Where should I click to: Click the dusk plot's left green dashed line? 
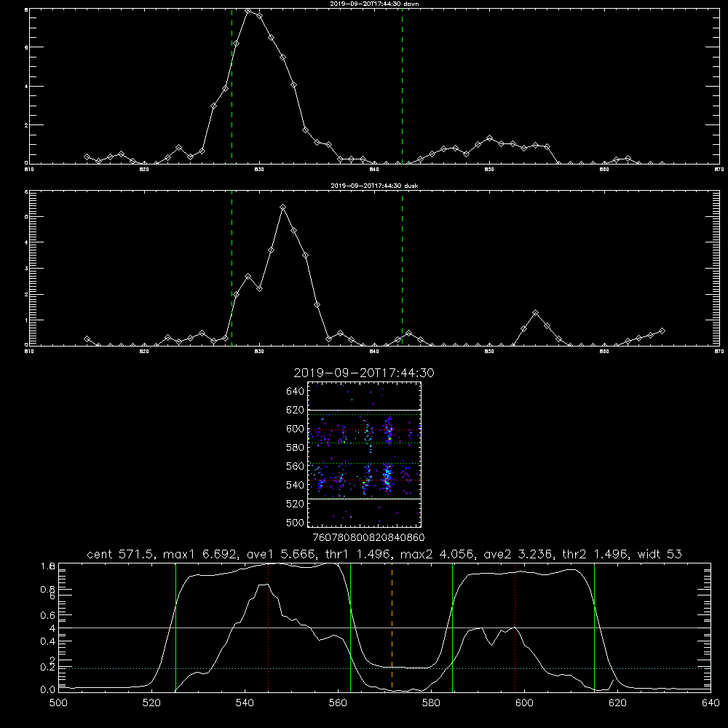232,269
